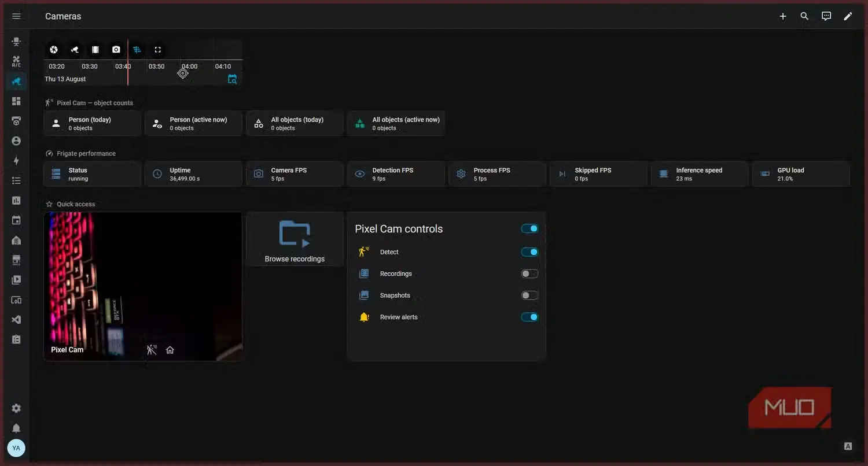
Task: Click the Review alerts bell icon
Action: (x=364, y=317)
